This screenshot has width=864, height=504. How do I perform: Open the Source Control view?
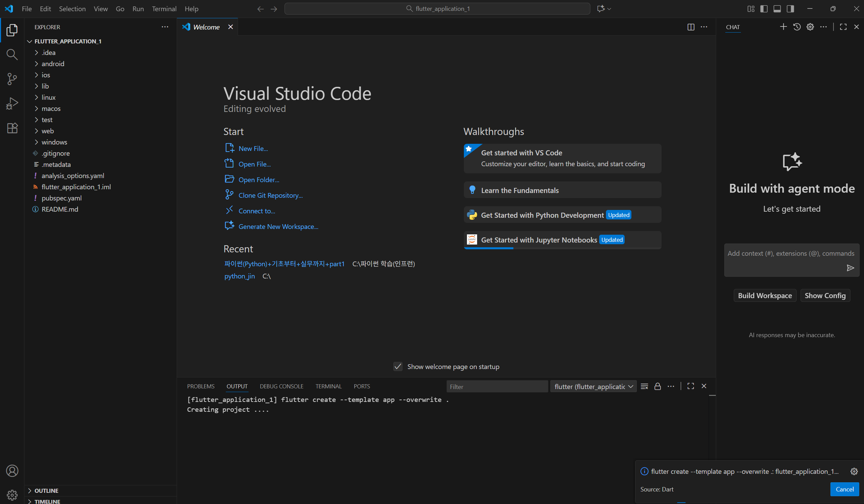click(12, 79)
